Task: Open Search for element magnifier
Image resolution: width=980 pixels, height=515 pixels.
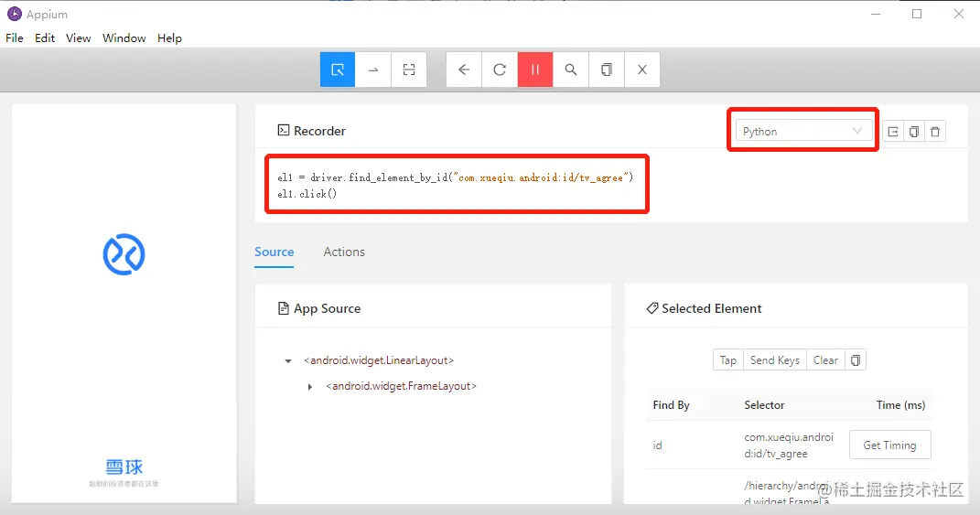Action: 571,70
